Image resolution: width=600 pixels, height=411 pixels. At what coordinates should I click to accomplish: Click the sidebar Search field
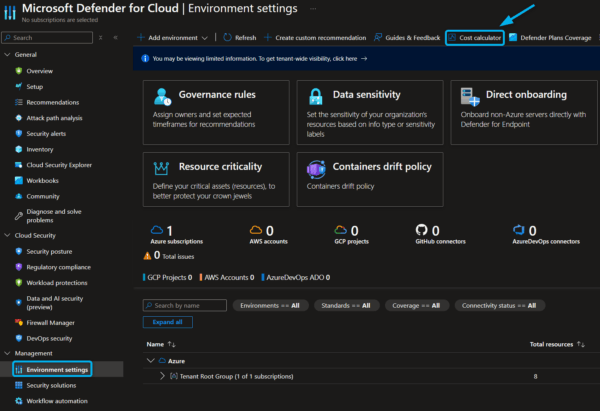(47, 38)
